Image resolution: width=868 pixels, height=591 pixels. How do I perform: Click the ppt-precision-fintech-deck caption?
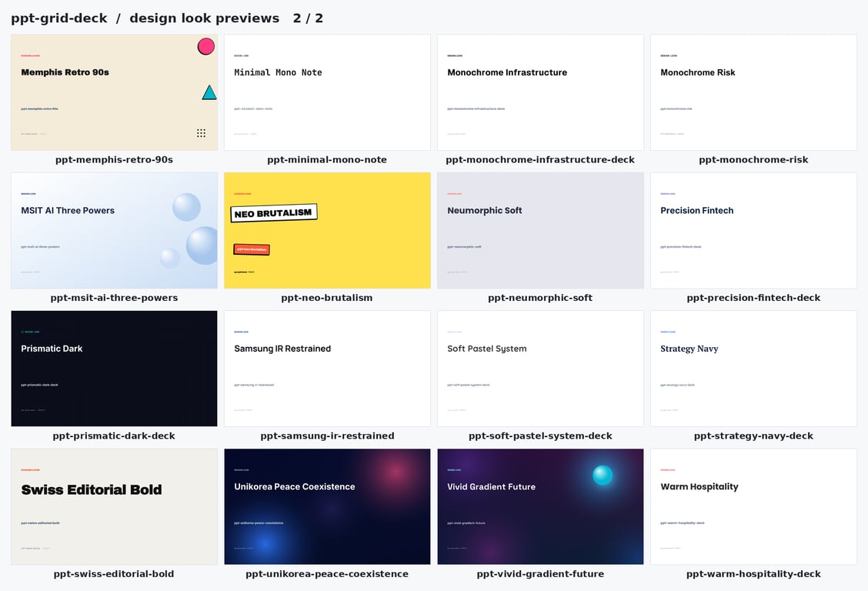pyautogui.click(x=753, y=298)
